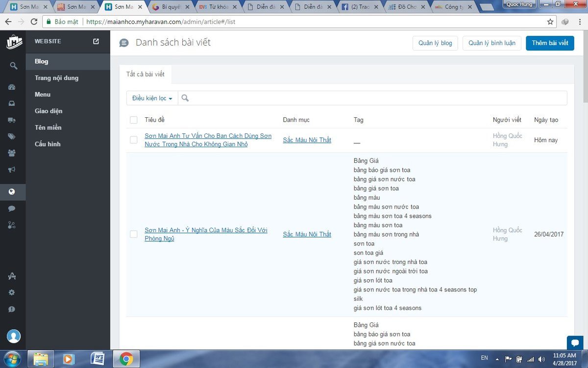The height and width of the screenshot is (368, 588).
Task: Click the EN language indicator in taskbar
Action: point(484,358)
